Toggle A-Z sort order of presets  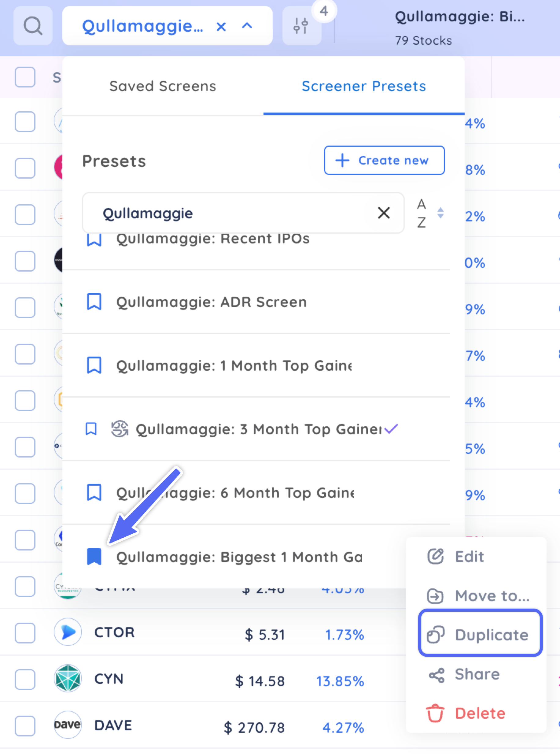point(430,213)
